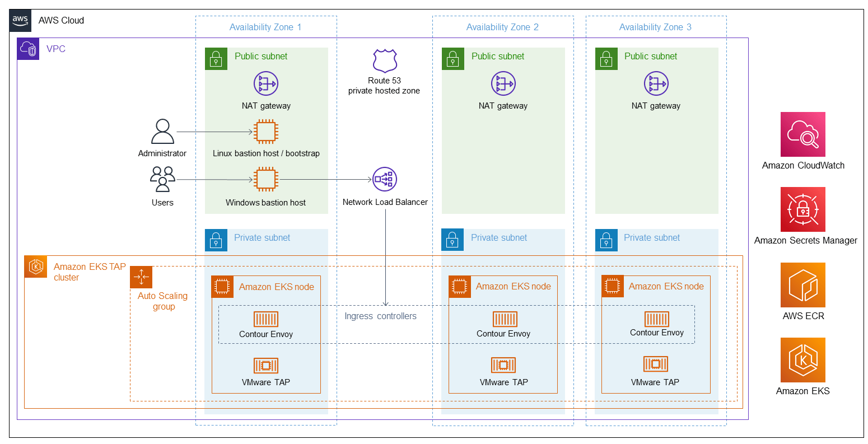Click the Auto Scaling group icon
The image size is (868, 444).
pyautogui.click(x=141, y=277)
